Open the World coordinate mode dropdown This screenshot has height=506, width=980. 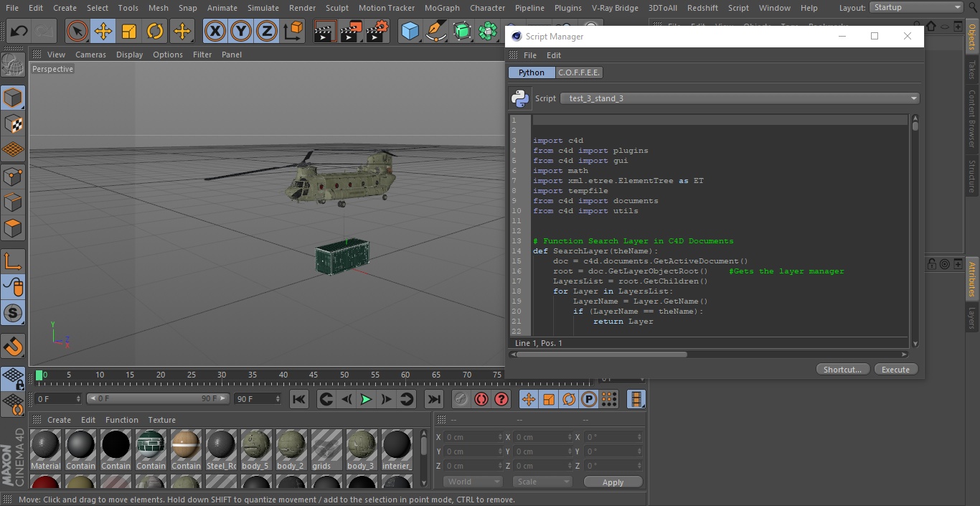(x=472, y=482)
